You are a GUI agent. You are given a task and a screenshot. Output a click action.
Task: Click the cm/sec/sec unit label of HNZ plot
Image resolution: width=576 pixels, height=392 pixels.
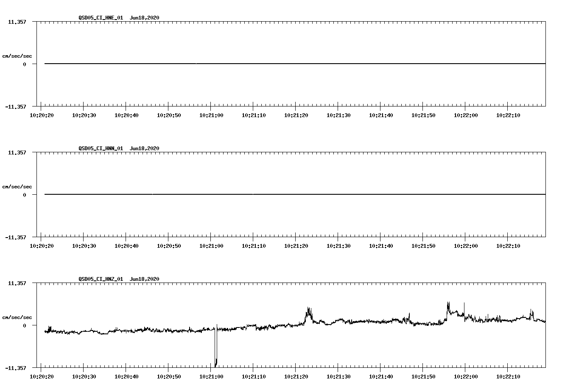(x=17, y=317)
